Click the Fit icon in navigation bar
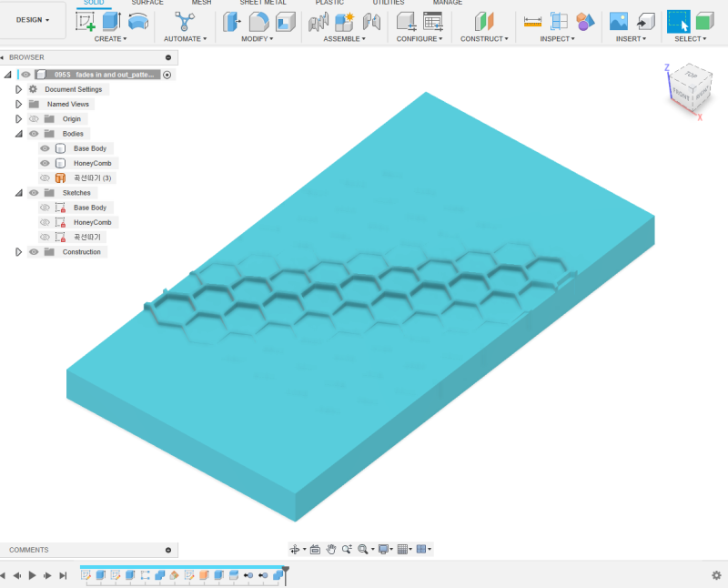The width and height of the screenshot is (728, 588). coord(363,549)
